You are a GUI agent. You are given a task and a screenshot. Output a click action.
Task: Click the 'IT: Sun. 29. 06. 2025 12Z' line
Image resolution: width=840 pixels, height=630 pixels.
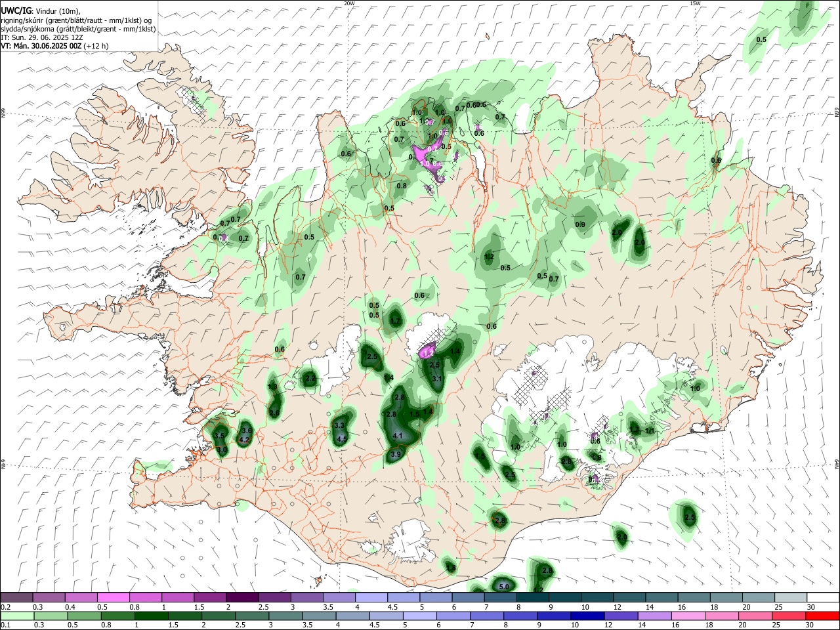(x=41, y=37)
